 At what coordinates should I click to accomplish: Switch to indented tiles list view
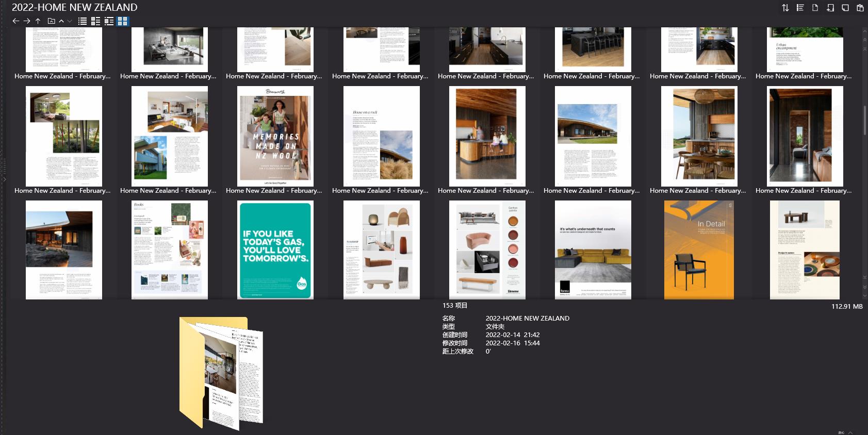click(109, 21)
